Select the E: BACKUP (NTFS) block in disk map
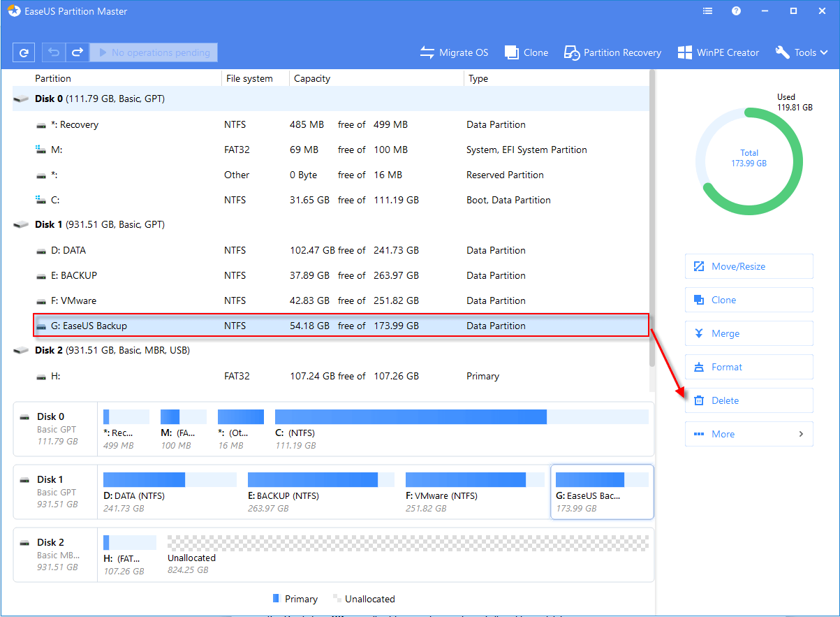This screenshot has height=617, width=840. tap(320, 493)
